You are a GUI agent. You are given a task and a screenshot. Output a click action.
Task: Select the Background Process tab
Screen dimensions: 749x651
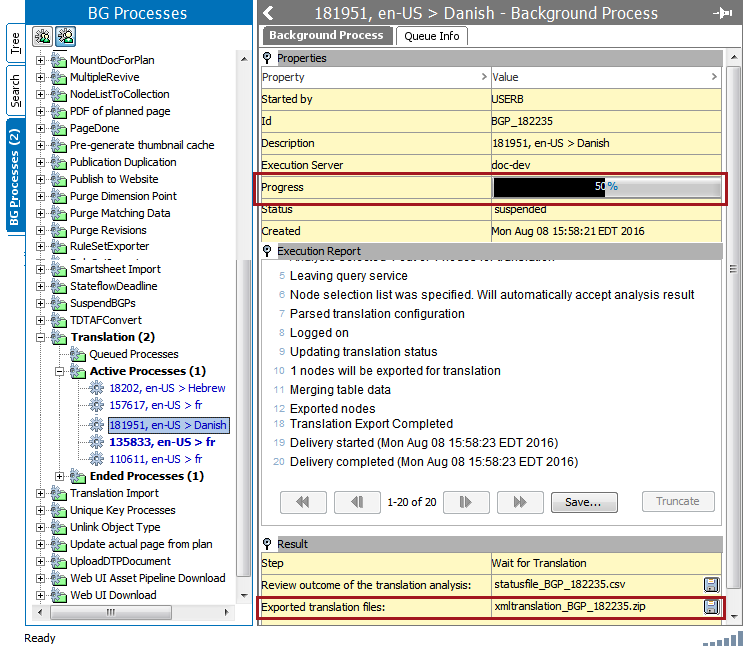coord(327,35)
